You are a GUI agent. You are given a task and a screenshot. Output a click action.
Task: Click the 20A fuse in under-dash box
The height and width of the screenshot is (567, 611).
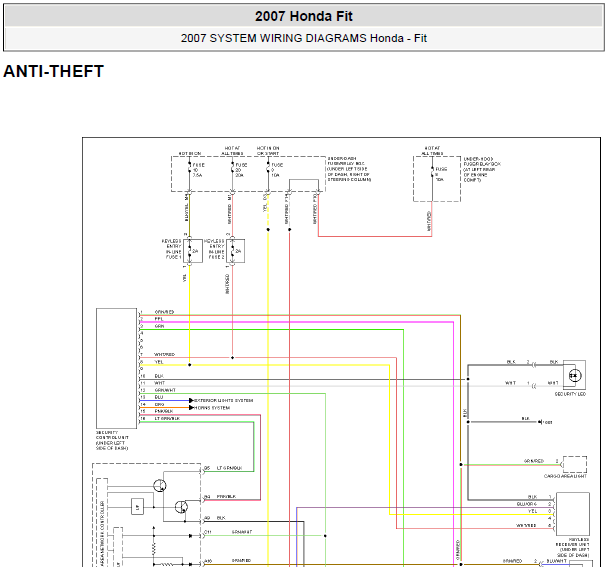238,170
